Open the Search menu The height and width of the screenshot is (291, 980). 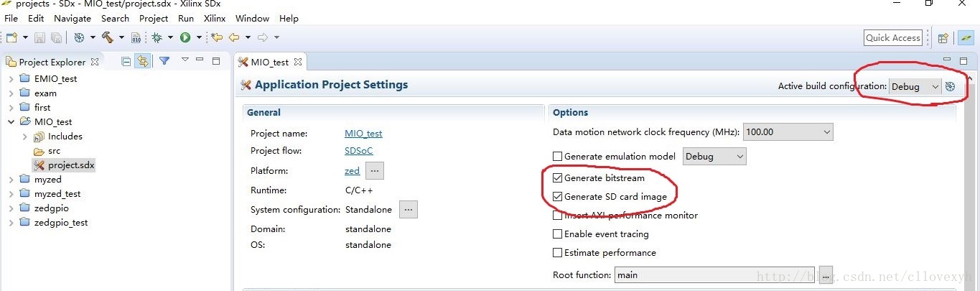[115, 18]
